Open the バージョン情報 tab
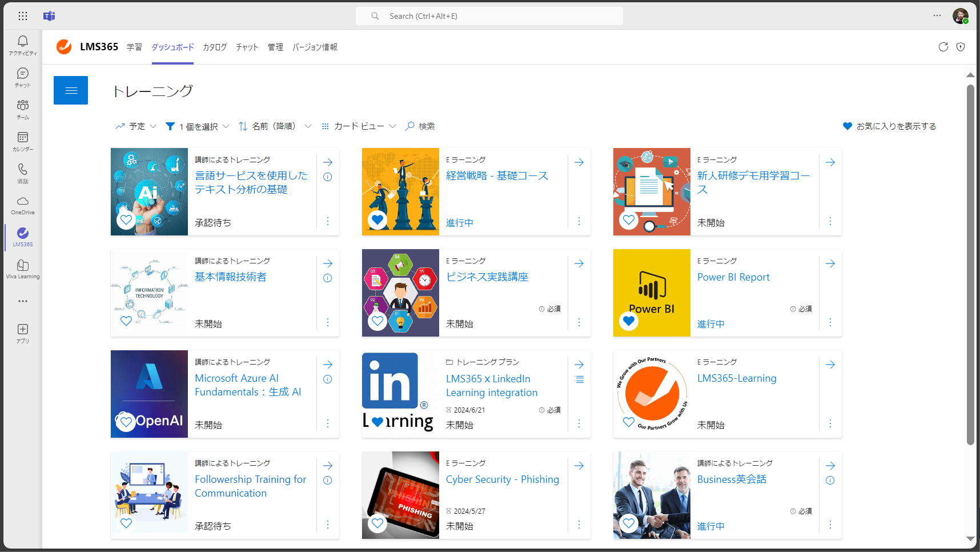Viewport: 980px width, 552px height. [x=315, y=47]
